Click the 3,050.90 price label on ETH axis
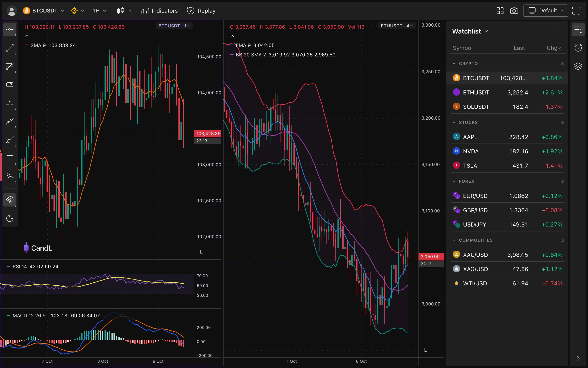 [x=431, y=257]
